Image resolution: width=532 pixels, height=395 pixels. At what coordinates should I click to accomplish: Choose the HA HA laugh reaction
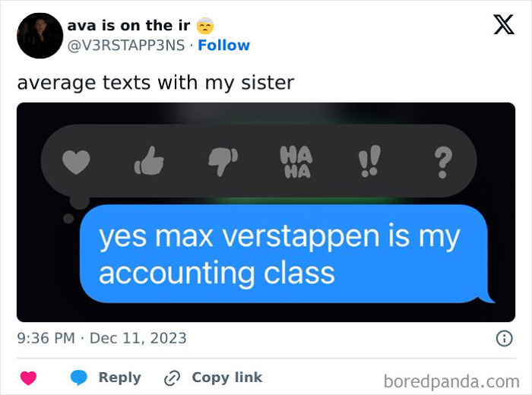click(296, 162)
